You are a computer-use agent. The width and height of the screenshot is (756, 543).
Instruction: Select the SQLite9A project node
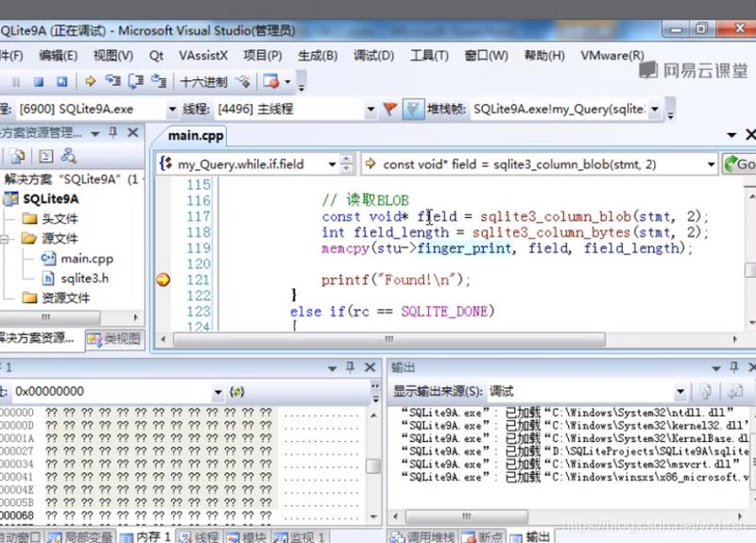(x=50, y=199)
